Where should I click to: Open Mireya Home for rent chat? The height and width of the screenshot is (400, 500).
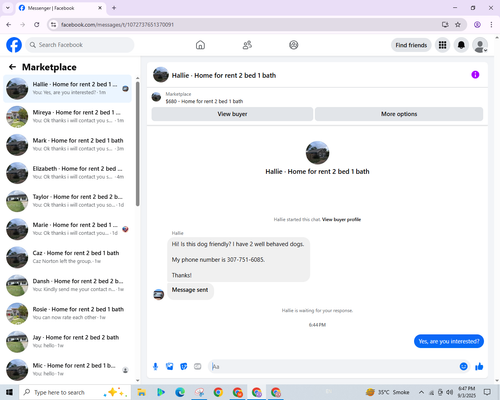67,116
